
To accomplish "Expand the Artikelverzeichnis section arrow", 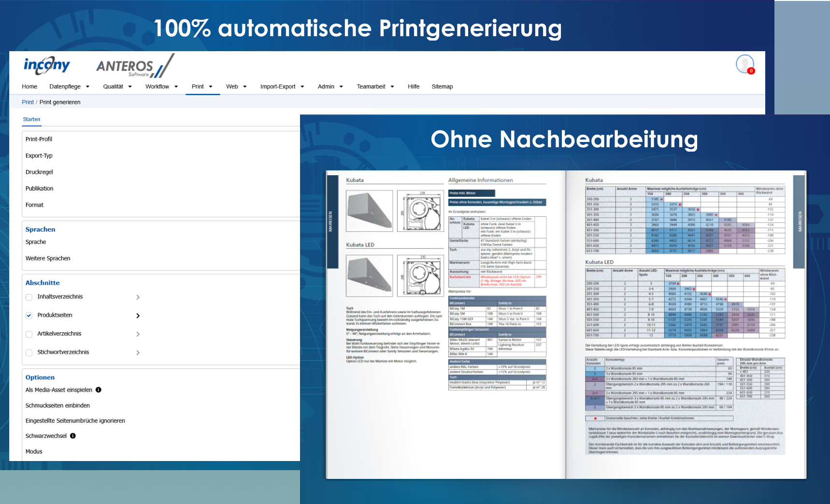I will tap(138, 334).
